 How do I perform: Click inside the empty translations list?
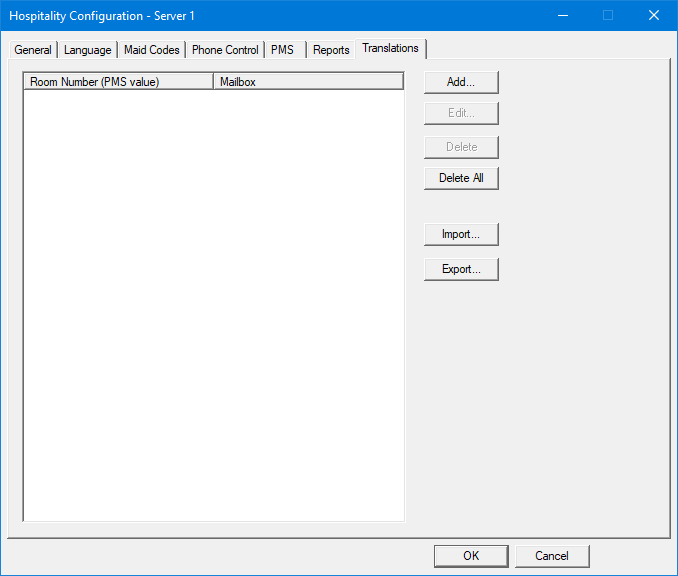coord(213,300)
